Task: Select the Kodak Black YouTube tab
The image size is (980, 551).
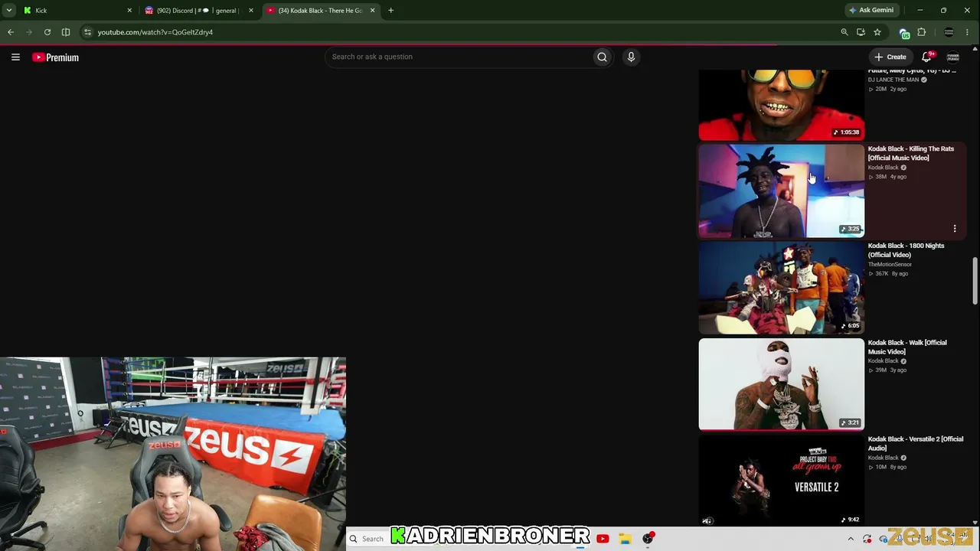Action: tap(322, 11)
